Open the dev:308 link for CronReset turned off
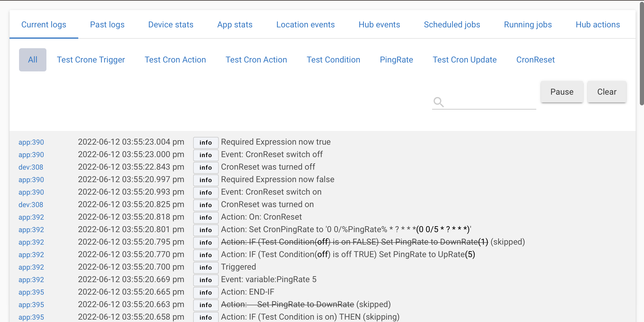This screenshot has height=322, width=644. 31,167
